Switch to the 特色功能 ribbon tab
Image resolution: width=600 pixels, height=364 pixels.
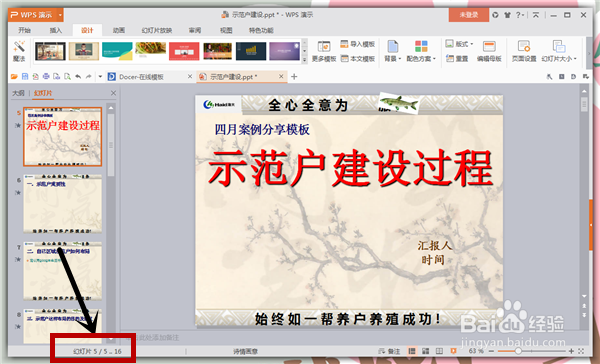(261, 30)
